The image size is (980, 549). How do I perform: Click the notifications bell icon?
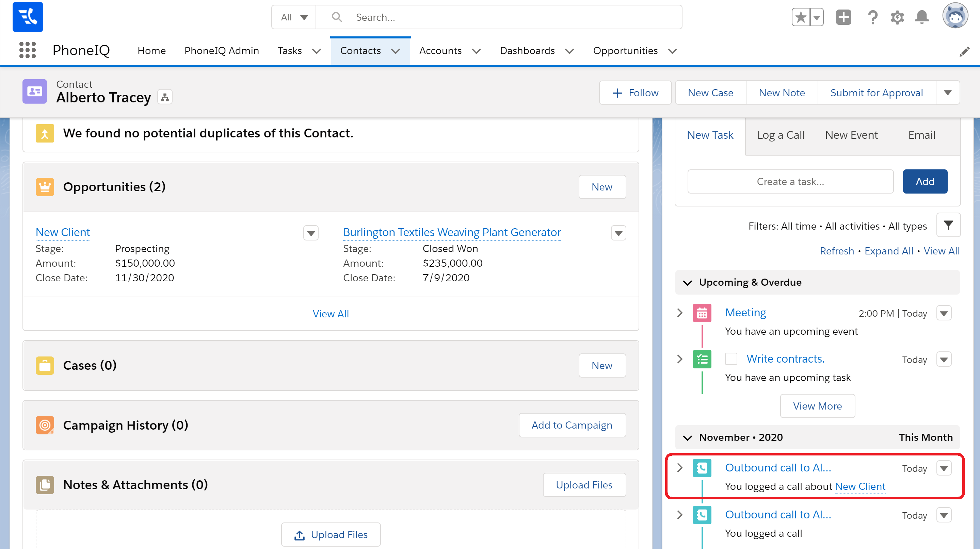point(921,17)
